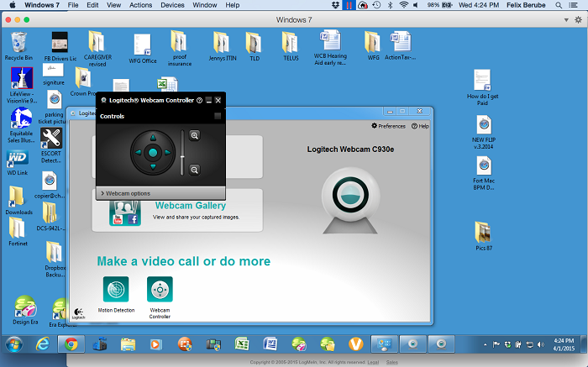Open the Window menu in the Mac menu bar
This screenshot has height=367, width=588.
pyautogui.click(x=205, y=5)
